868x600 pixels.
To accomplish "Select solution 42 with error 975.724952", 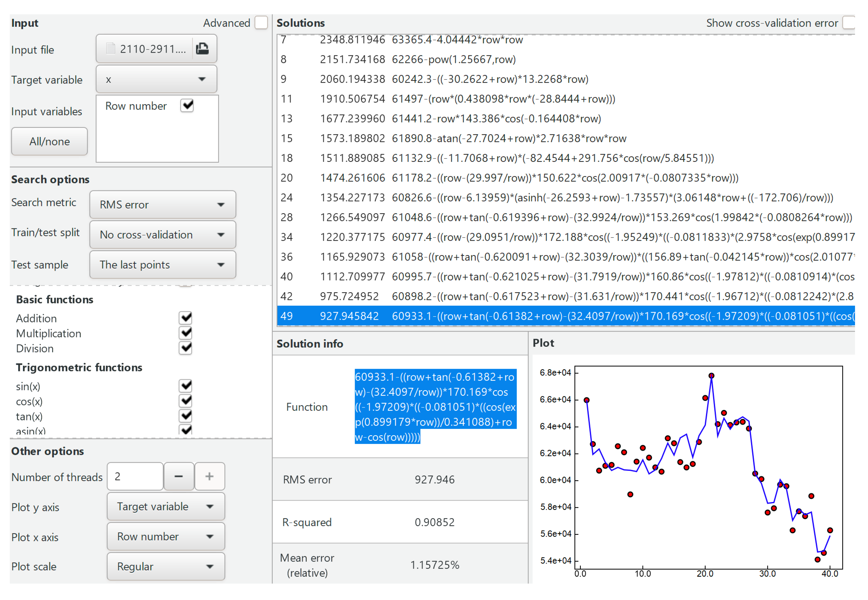I will point(566,297).
